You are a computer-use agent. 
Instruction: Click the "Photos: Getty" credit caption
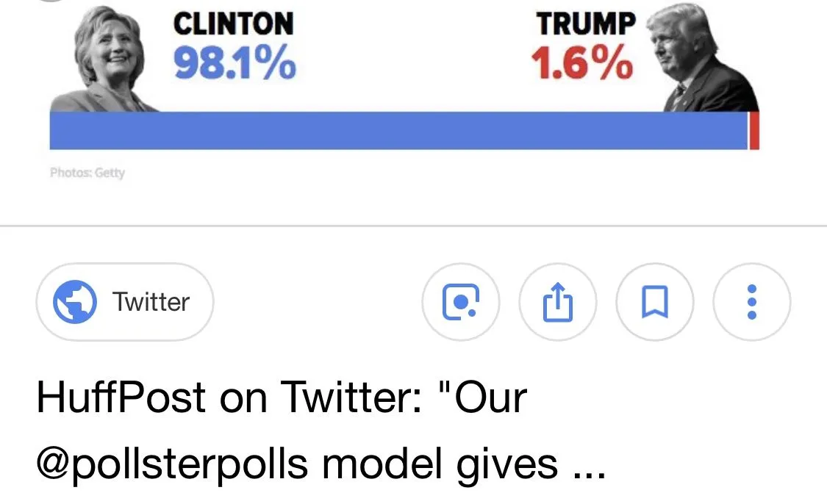coord(87,173)
